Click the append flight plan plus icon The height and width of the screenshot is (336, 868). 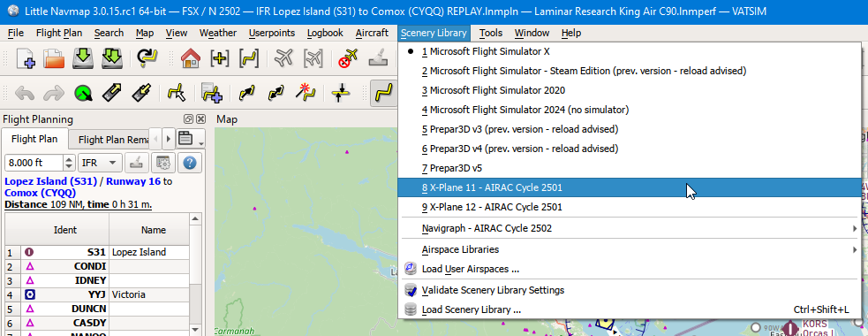tap(211, 92)
